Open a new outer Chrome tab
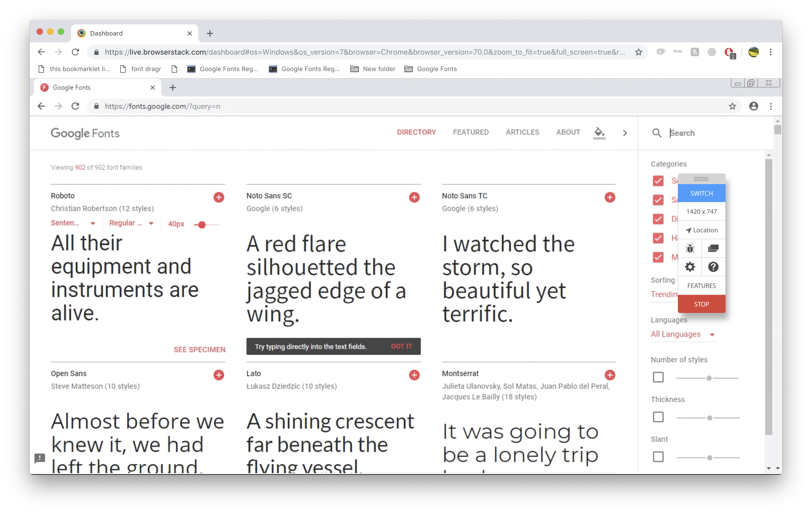 click(x=210, y=33)
